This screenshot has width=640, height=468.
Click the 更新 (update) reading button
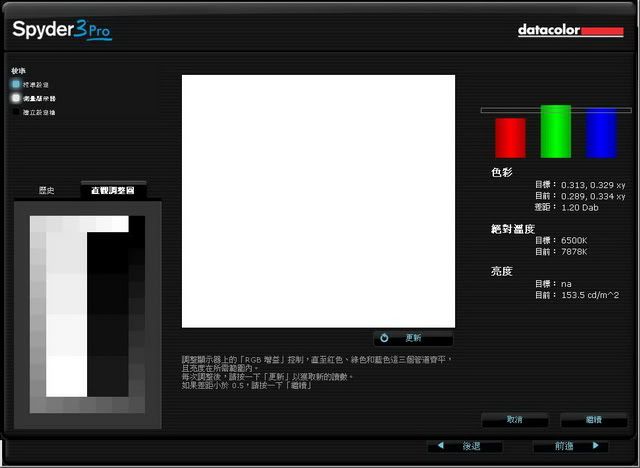pos(413,338)
